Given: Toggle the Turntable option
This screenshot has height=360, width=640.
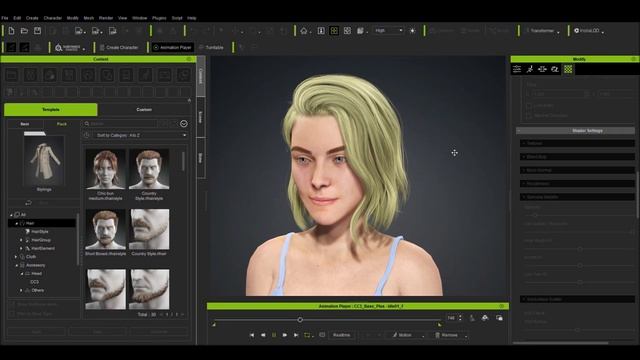Looking at the screenshot, I should [x=211, y=48].
